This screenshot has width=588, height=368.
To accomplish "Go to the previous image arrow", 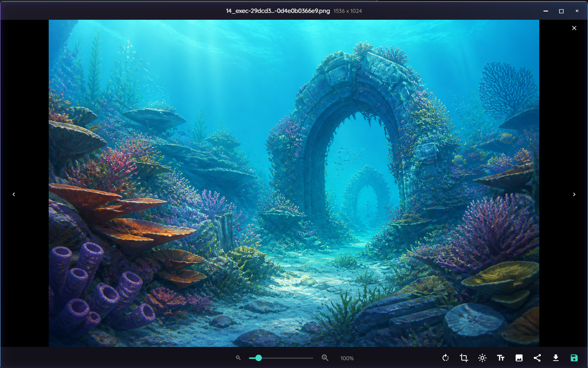I will coord(14,194).
